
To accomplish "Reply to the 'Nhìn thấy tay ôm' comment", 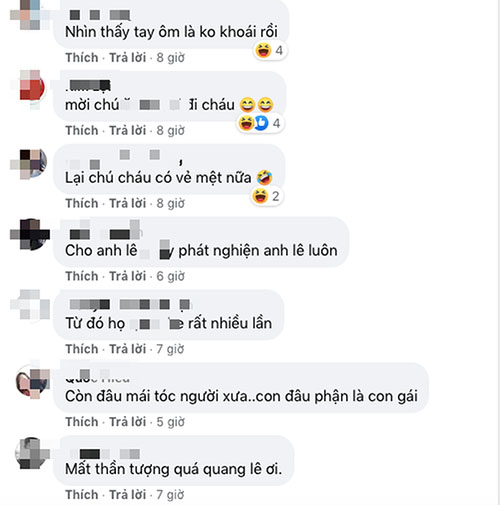I will click(x=128, y=58).
